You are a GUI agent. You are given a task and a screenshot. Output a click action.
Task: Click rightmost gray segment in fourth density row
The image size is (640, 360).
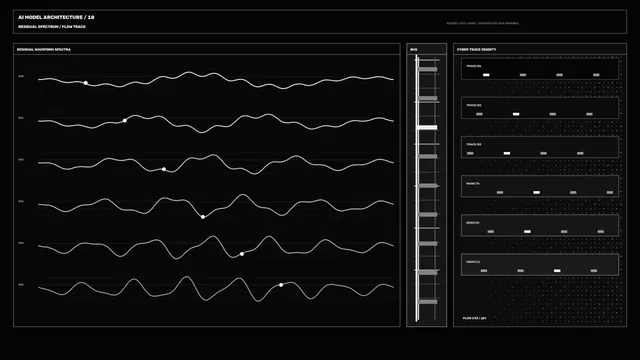coord(610,192)
